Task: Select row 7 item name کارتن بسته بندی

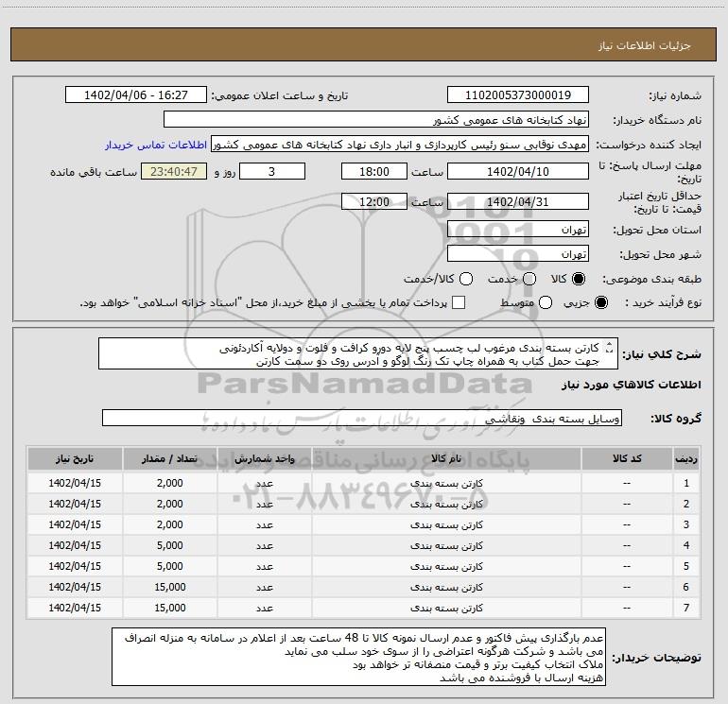Action: 446,608
